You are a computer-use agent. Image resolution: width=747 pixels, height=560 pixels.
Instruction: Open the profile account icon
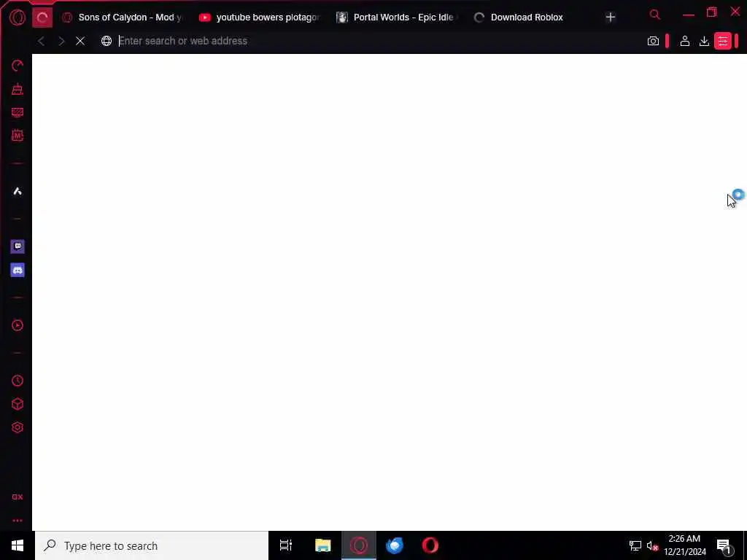(684, 41)
